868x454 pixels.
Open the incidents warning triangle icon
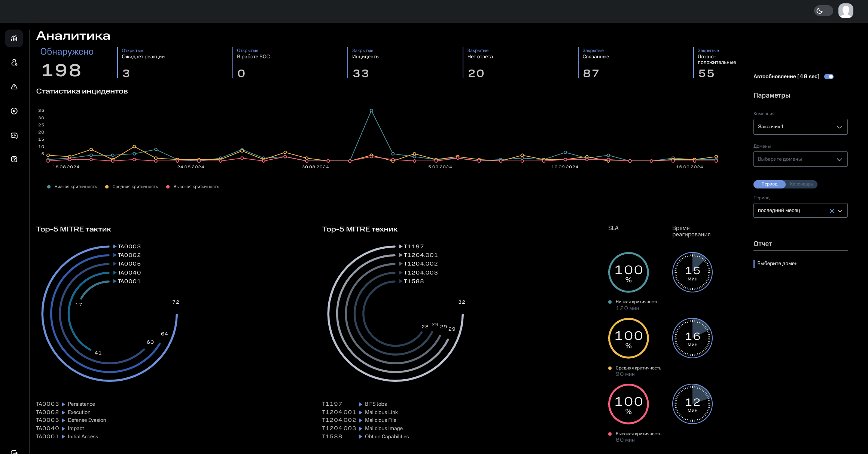(14, 87)
